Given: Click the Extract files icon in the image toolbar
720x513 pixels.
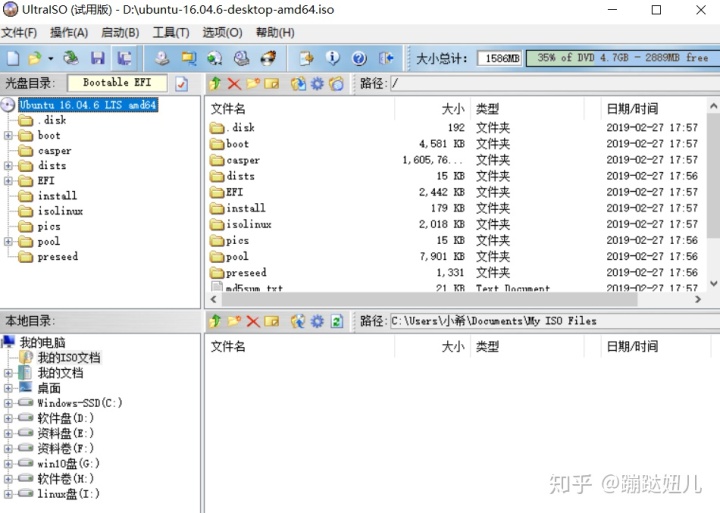Looking at the screenshot, I should point(298,84).
